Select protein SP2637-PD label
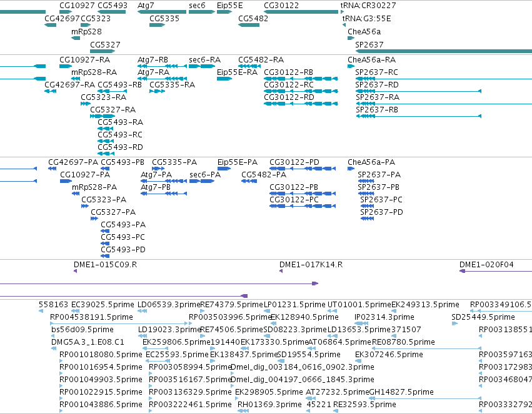 click(381, 212)
